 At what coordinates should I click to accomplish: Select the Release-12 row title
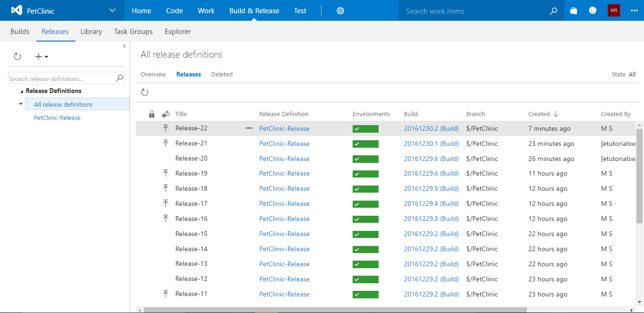point(191,279)
